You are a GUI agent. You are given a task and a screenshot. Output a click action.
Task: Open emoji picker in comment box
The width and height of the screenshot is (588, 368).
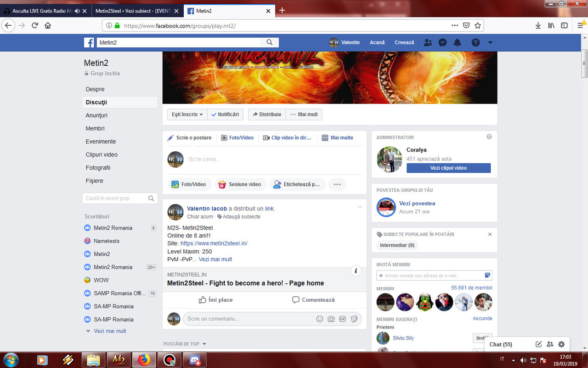[320, 319]
